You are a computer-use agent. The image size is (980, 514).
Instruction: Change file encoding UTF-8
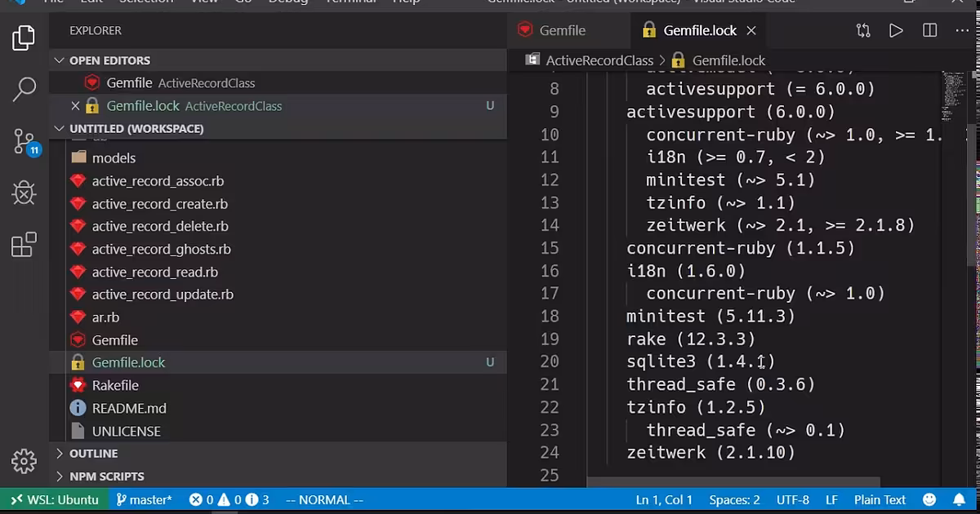(793, 500)
